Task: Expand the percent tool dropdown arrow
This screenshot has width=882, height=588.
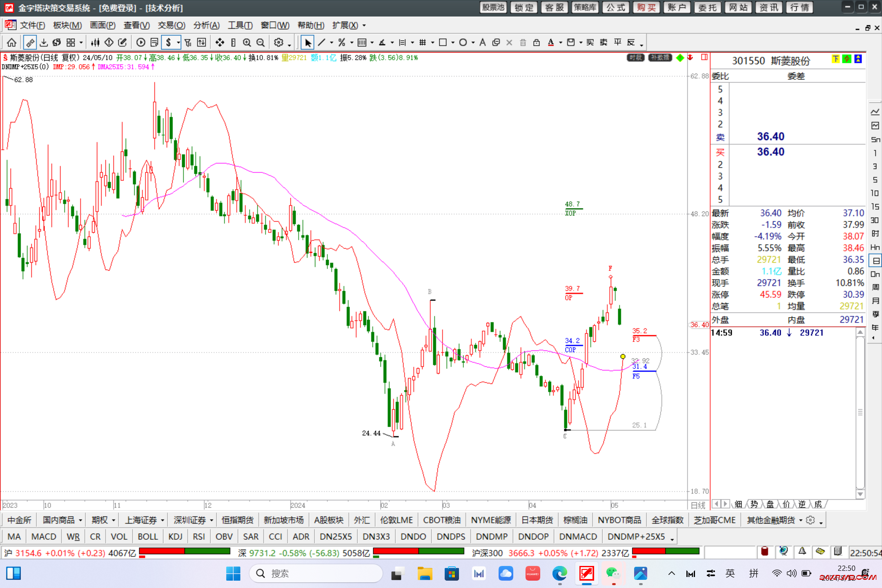Action: [352, 42]
